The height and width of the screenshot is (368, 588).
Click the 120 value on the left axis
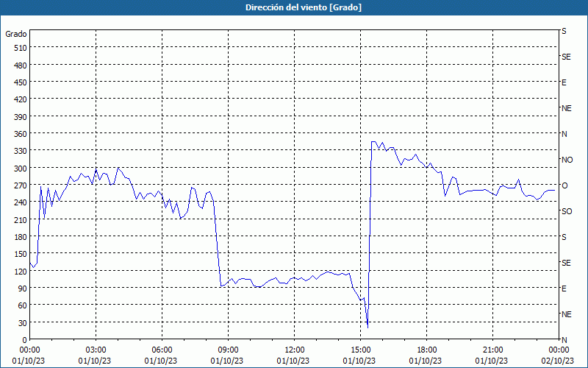tap(21, 271)
